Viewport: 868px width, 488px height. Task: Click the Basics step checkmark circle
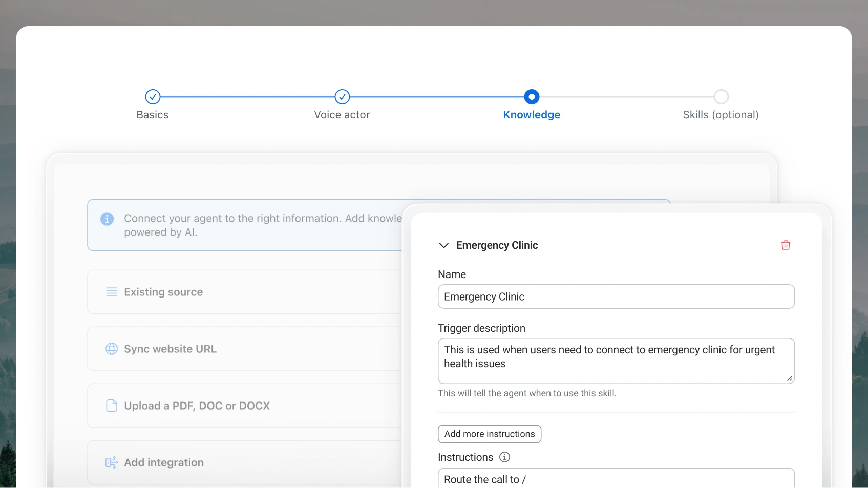(153, 97)
